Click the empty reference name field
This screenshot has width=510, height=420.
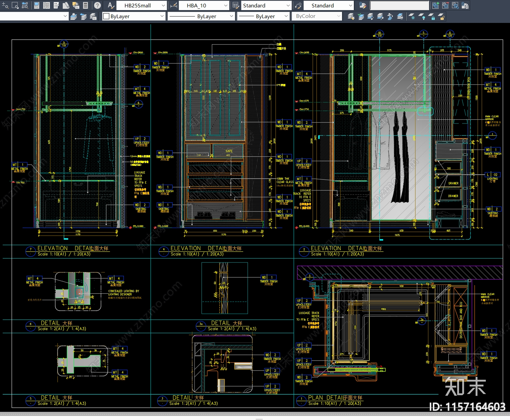pos(399,5)
